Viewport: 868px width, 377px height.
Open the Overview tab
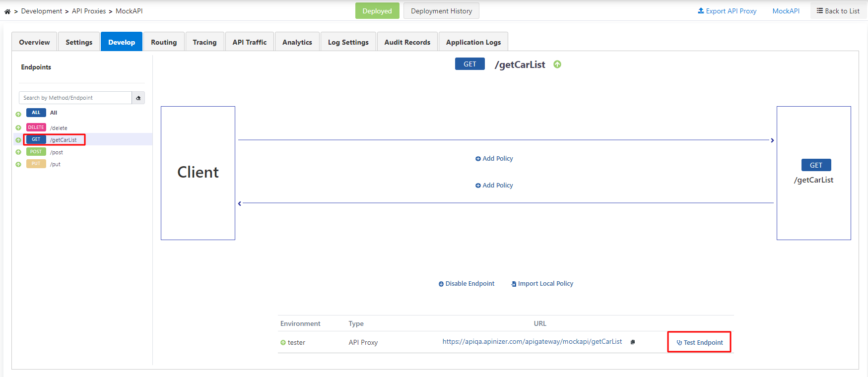[x=35, y=42]
